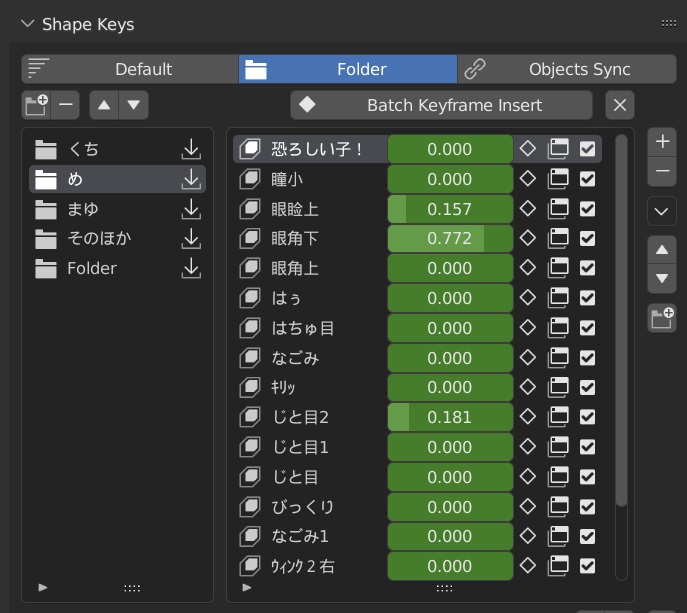The width and height of the screenshot is (687, 613).
Task: Open shape key specials chevron menu
Action: (x=662, y=212)
